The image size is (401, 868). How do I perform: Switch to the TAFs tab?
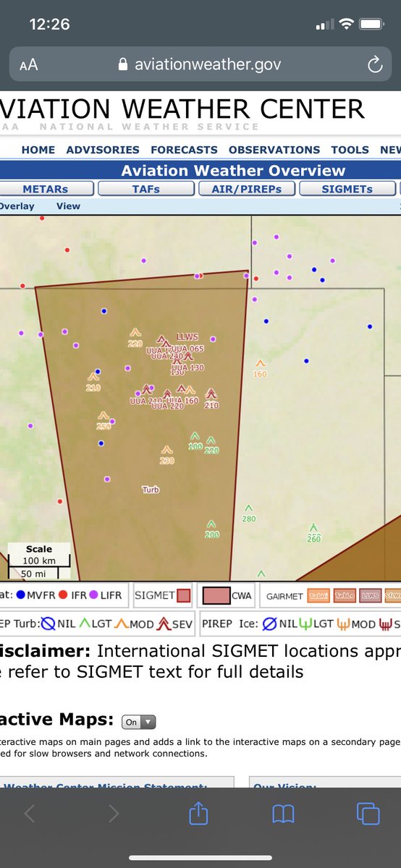tap(145, 189)
